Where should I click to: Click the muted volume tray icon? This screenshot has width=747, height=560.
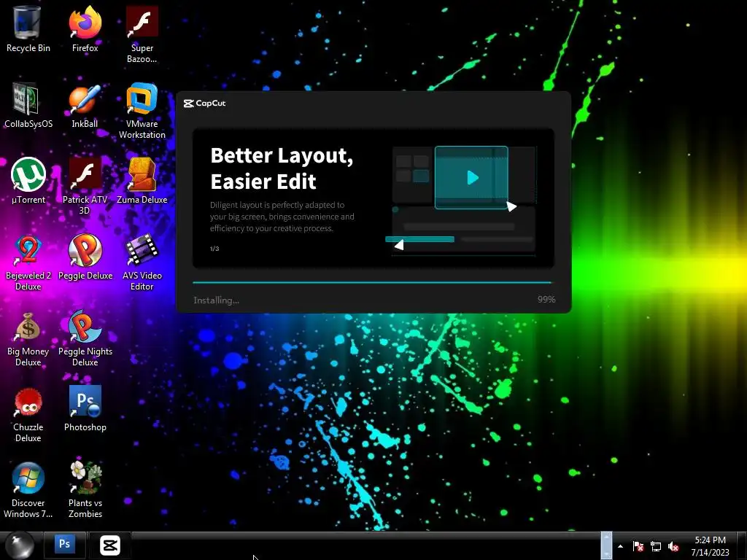(x=673, y=546)
